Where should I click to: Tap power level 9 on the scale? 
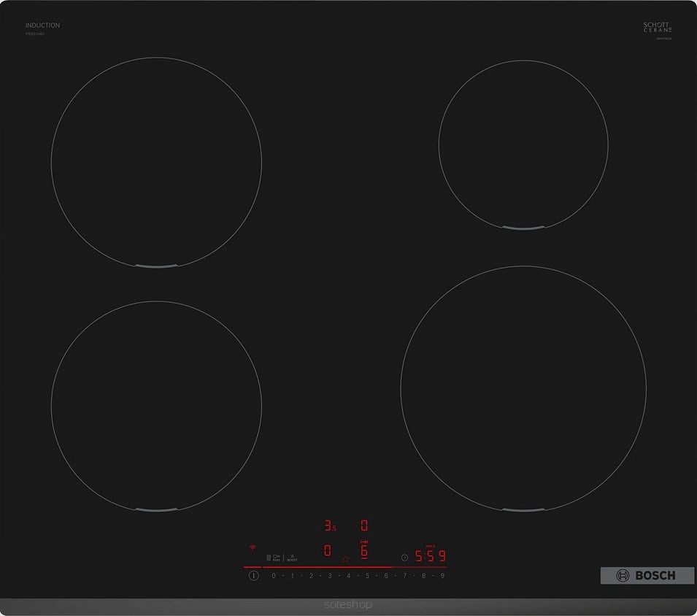point(442,576)
